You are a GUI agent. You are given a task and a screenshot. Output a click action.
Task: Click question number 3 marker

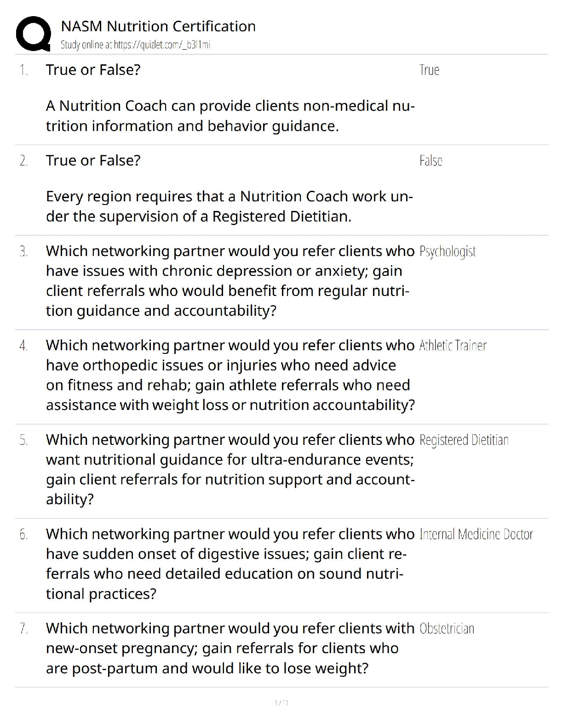[x=23, y=251]
